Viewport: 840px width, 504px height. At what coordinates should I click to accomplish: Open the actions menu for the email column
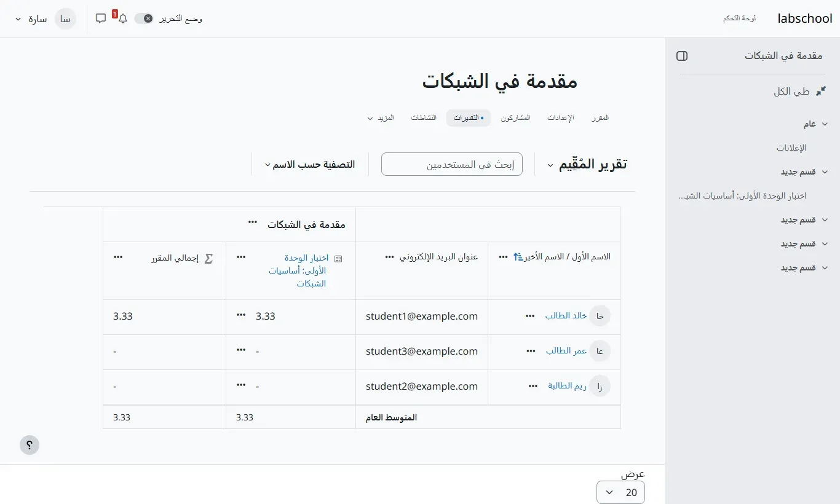click(x=389, y=257)
